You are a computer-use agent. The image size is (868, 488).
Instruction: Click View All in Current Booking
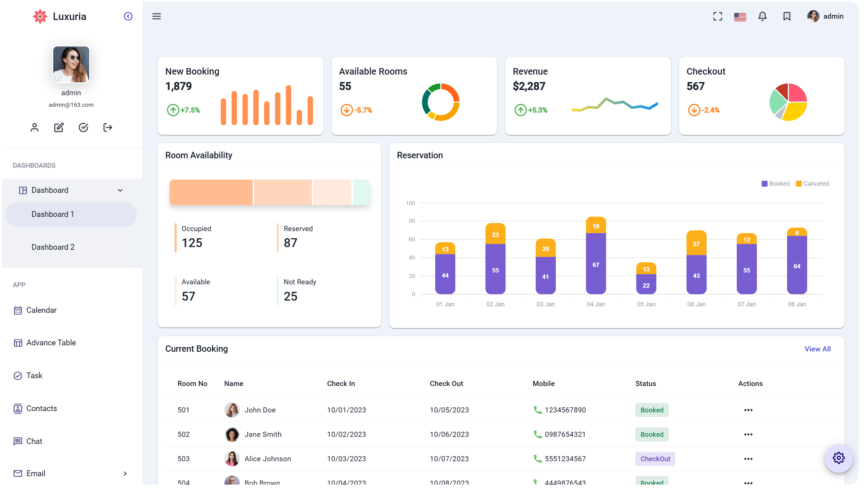[x=817, y=349]
